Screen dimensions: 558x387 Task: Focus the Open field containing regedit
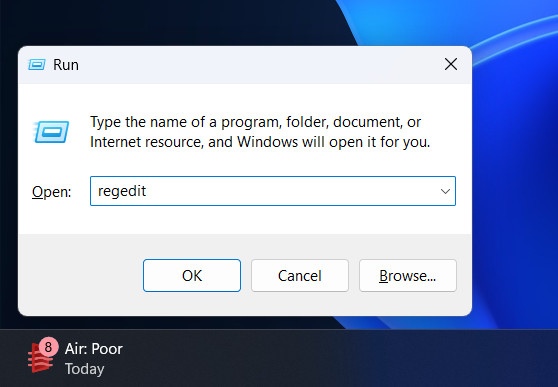[x=273, y=191]
